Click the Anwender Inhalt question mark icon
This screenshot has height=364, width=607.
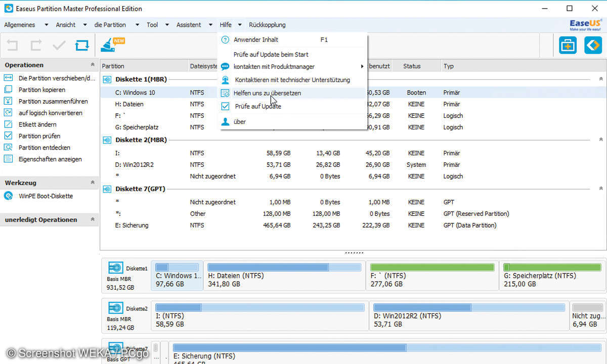pyautogui.click(x=226, y=39)
